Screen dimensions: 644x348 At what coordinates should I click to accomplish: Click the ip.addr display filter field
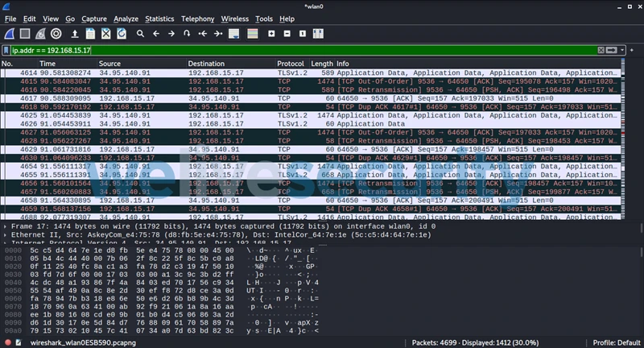pos(303,50)
